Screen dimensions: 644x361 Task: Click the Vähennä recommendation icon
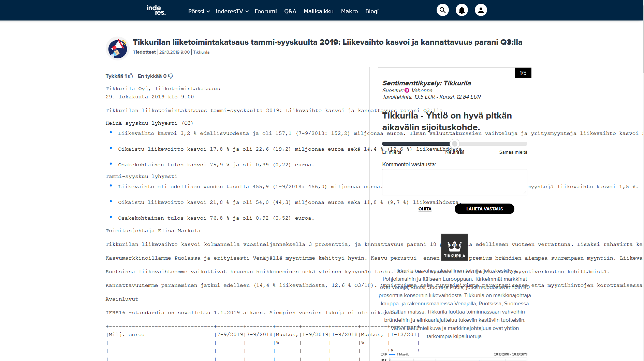(407, 91)
